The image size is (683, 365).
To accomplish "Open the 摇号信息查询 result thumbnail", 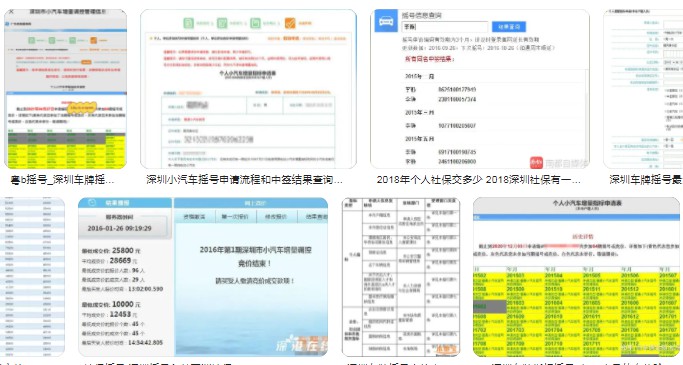I will [480, 89].
